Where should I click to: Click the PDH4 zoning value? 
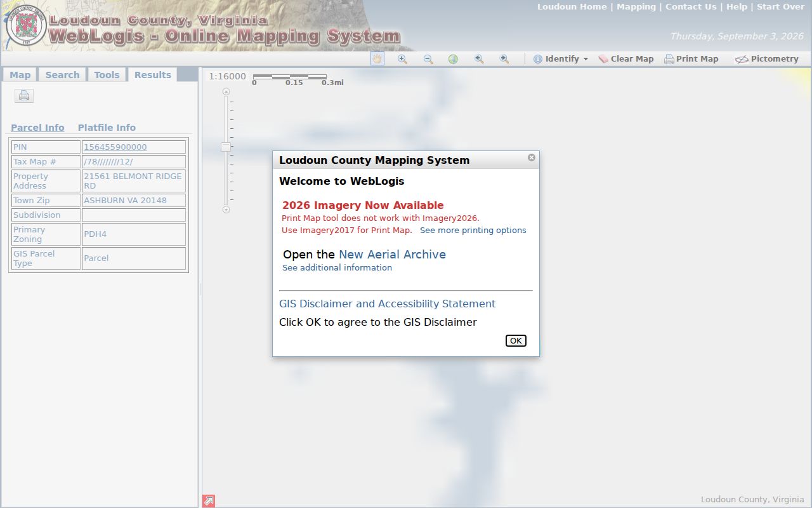(x=134, y=234)
